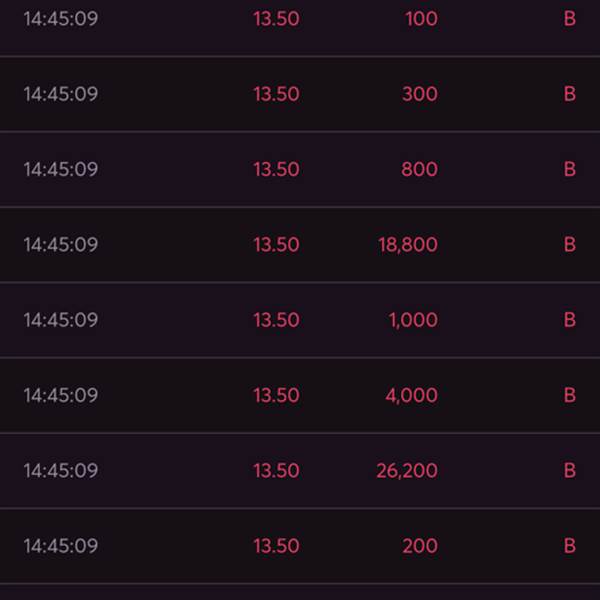600x600 pixels.
Task: Click the B flag beside volume 100
Action: click(x=570, y=19)
